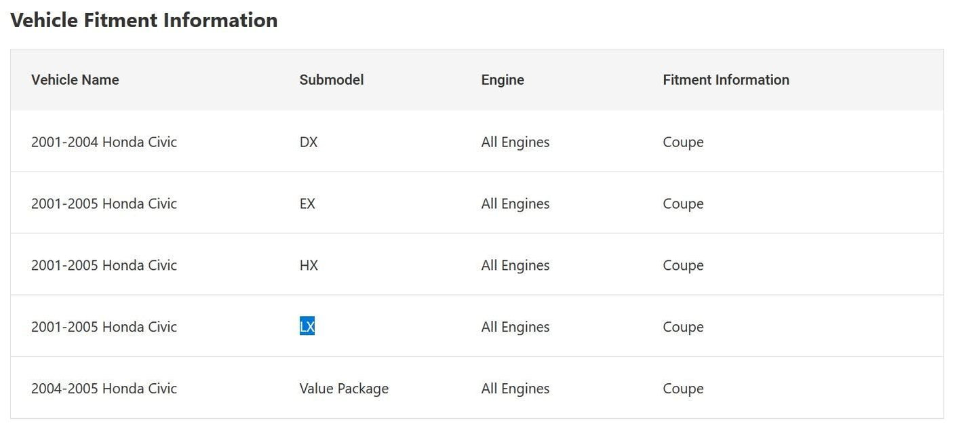Select the Vehicle Name column header
Image resolution: width=980 pixels, height=432 pixels.
point(75,80)
